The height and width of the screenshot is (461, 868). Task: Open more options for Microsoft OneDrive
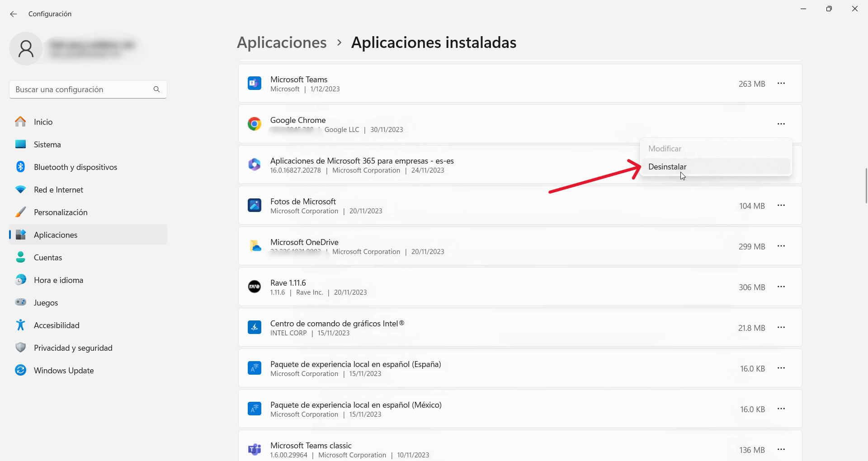pos(781,246)
